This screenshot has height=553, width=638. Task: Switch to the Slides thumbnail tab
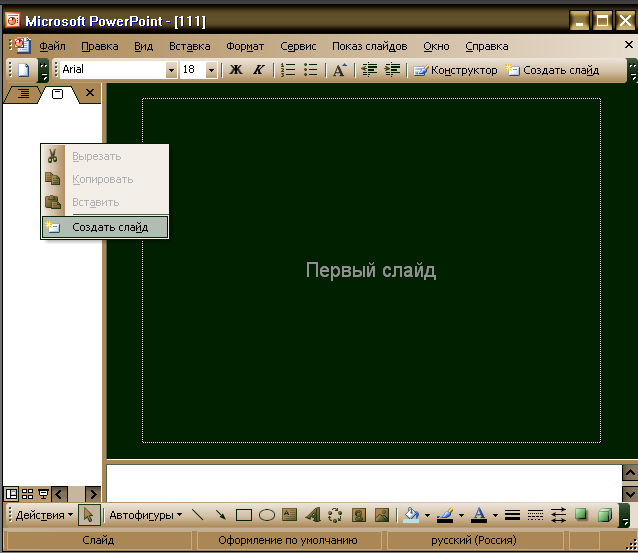57,94
